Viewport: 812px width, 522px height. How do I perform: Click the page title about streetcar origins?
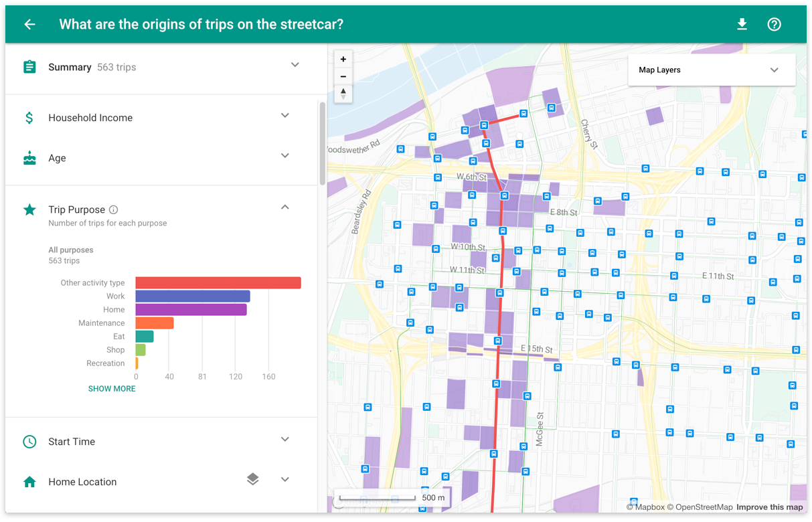tap(201, 25)
